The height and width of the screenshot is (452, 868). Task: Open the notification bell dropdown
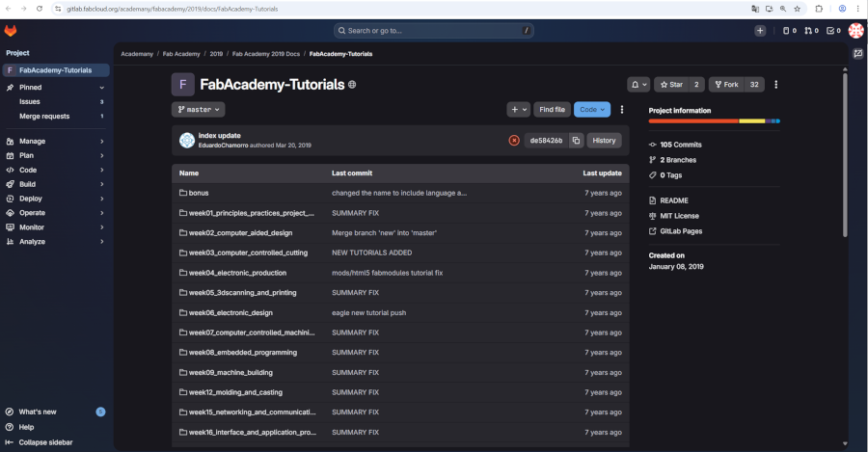click(638, 85)
